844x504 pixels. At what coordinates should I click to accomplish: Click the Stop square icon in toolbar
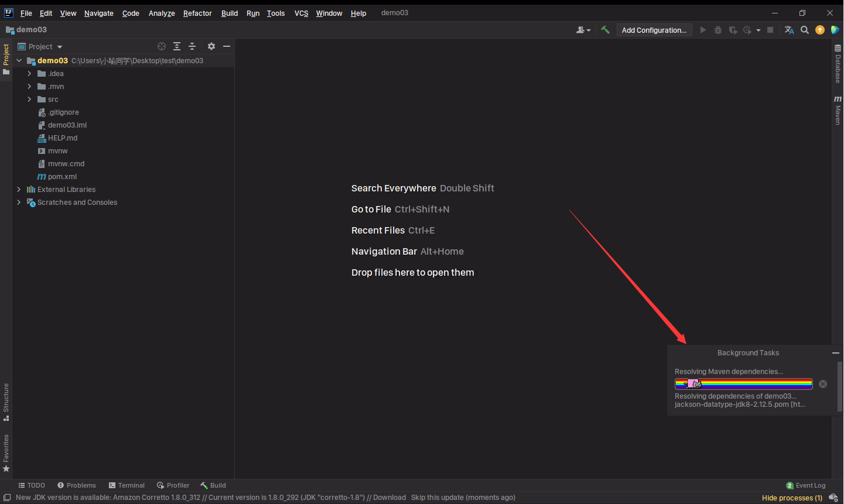coord(770,30)
